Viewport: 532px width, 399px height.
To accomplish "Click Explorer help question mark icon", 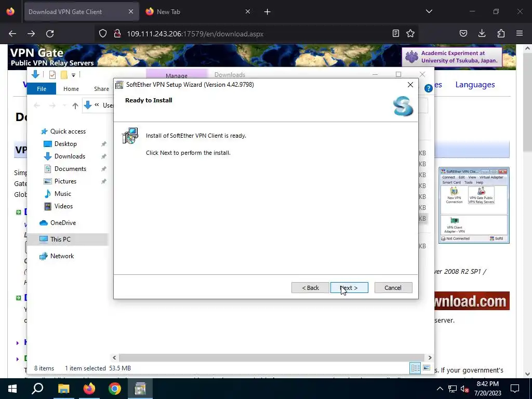I will click(428, 88).
